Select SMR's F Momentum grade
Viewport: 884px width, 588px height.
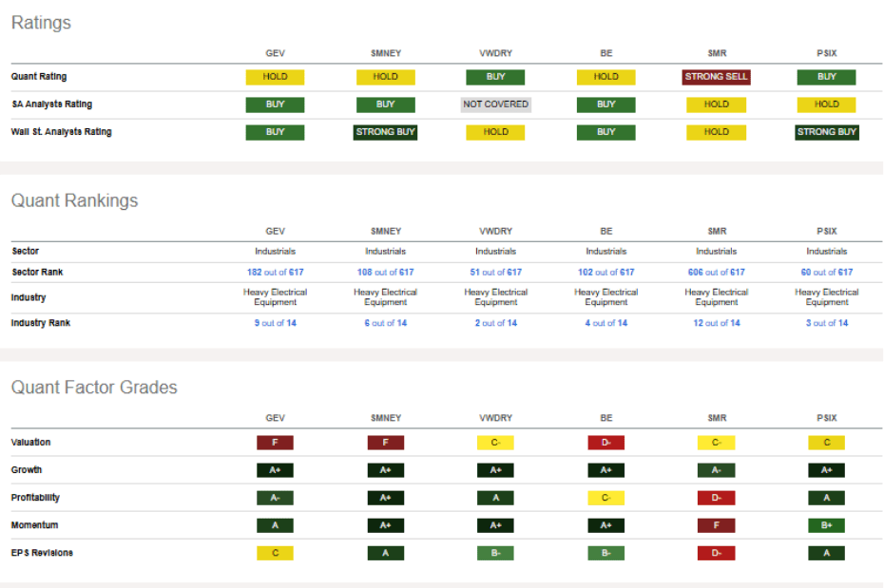[x=716, y=525]
